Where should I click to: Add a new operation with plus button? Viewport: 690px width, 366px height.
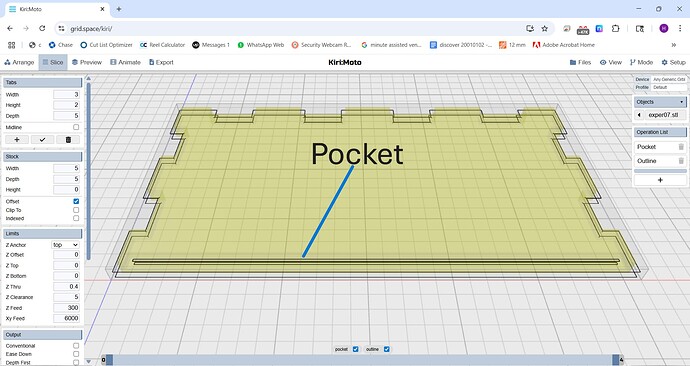660,180
